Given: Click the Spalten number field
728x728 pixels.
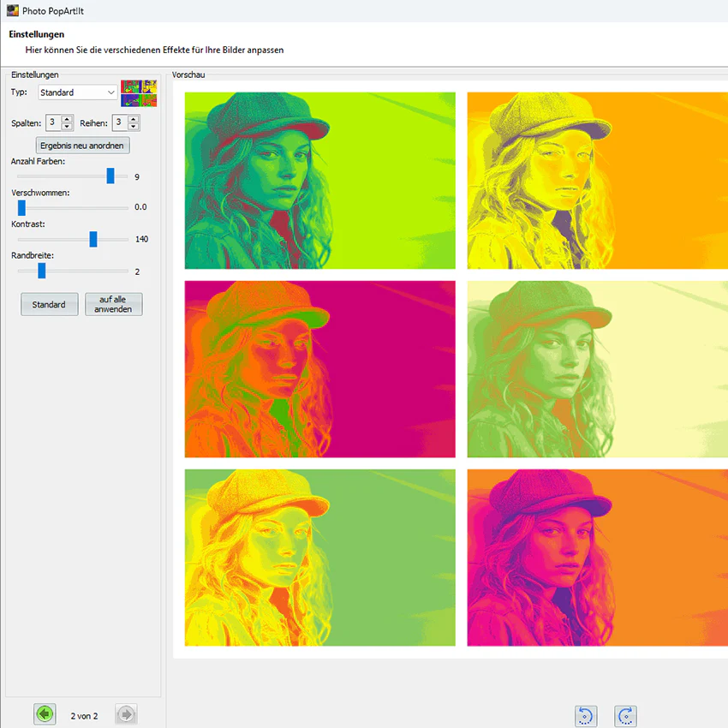Looking at the screenshot, I should click(54, 122).
